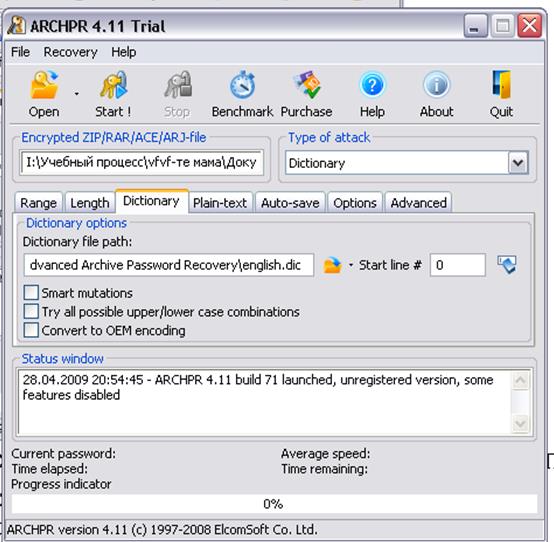
Task: Expand the Type of attack dropdown
Action: point(518,163)
